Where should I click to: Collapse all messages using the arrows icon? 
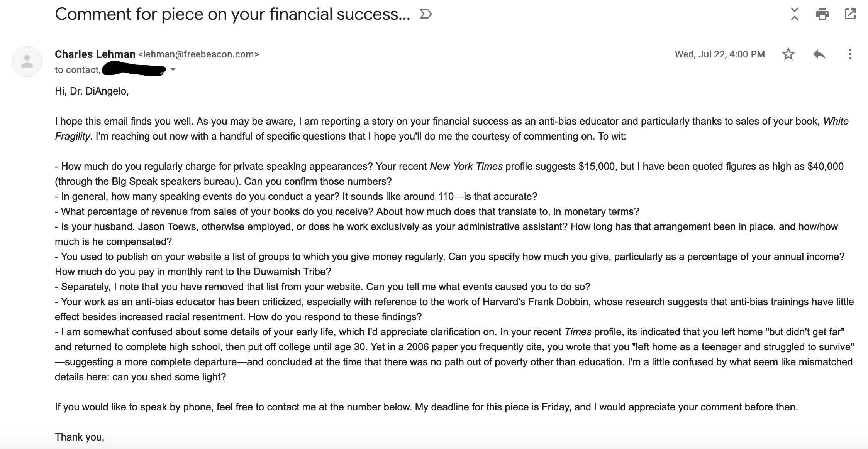click(794, 14)
